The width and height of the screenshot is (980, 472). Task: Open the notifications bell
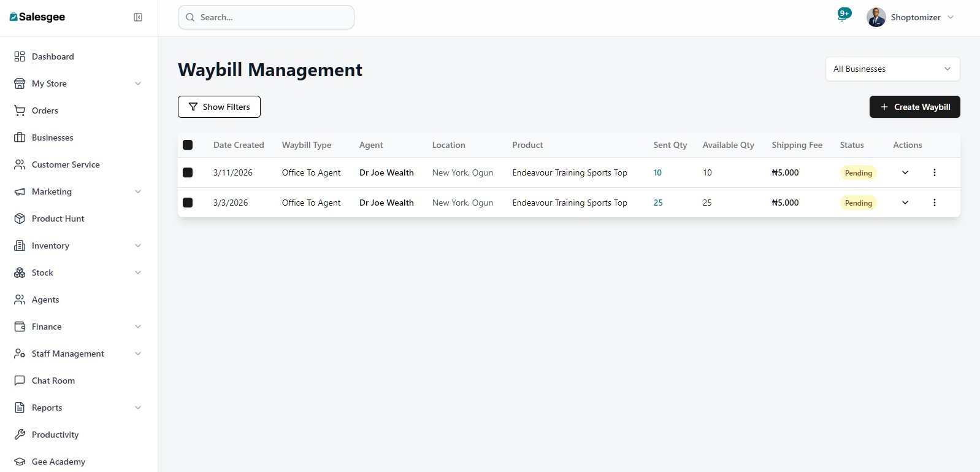pyautogui.click(x=843, y=17)
